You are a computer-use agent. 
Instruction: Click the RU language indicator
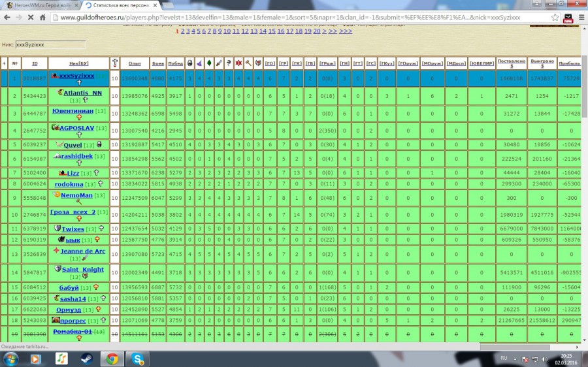point(504,359)
